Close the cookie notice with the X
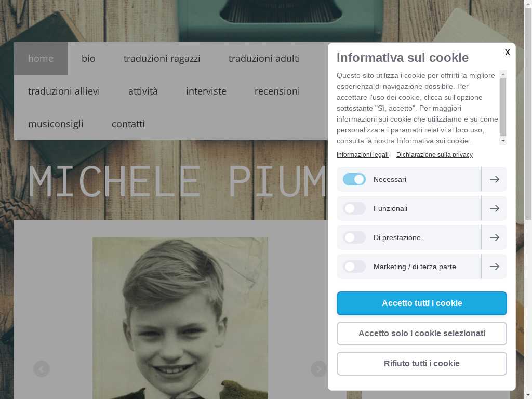 click(x=507, y=52)
